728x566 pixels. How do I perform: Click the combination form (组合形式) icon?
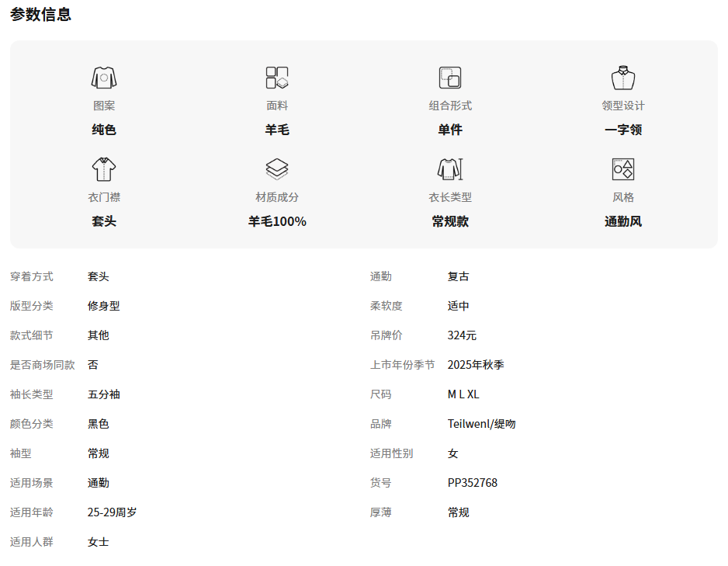coord(450,78)
